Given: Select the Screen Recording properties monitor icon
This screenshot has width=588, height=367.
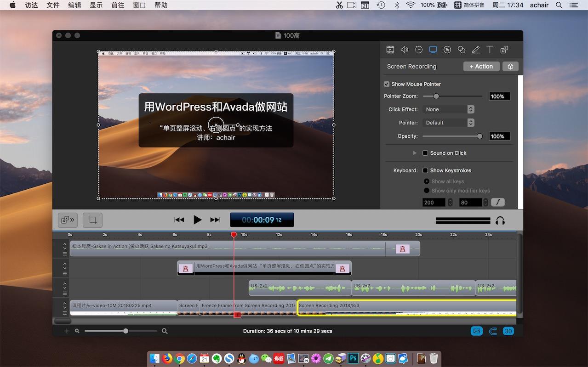Looking at the screenshot, I should click(433, 50).
